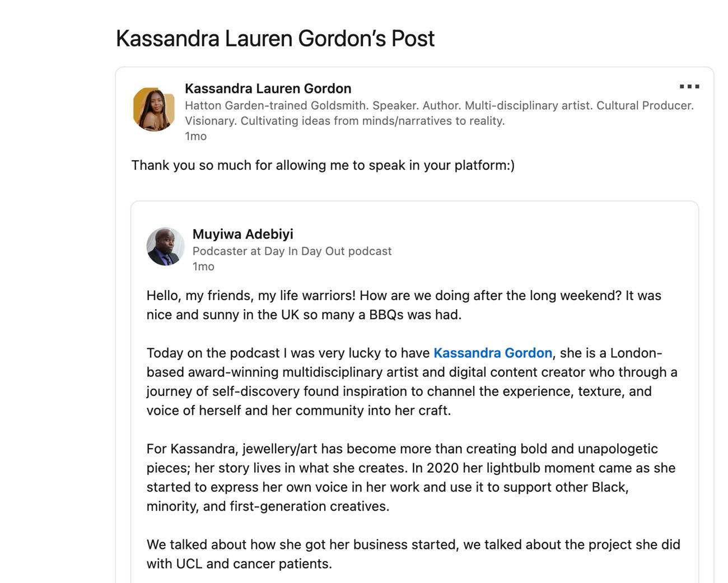Screen dimensions: 728x583
Task: Click Kassandra Lauren Gordon's profile photo
Action: (153, 109)
